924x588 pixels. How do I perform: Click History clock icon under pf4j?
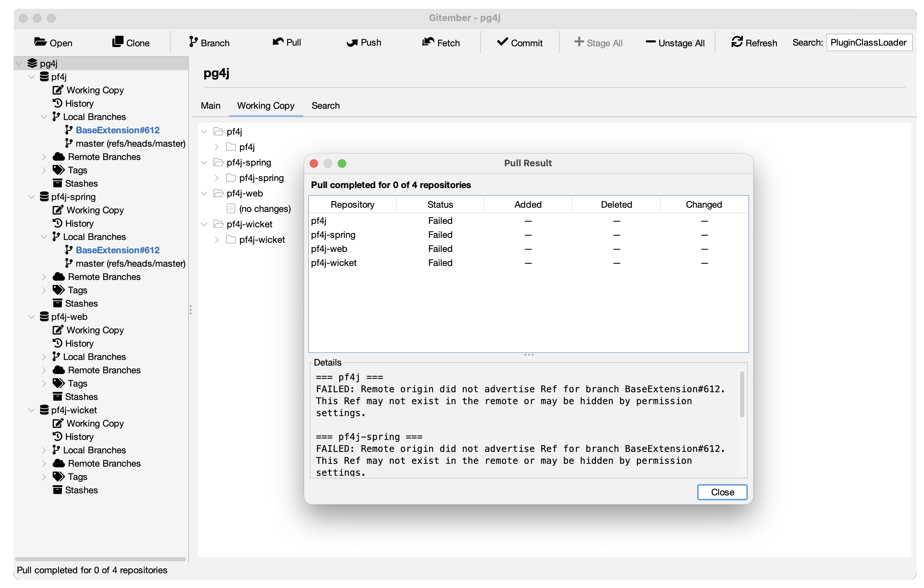58,103
